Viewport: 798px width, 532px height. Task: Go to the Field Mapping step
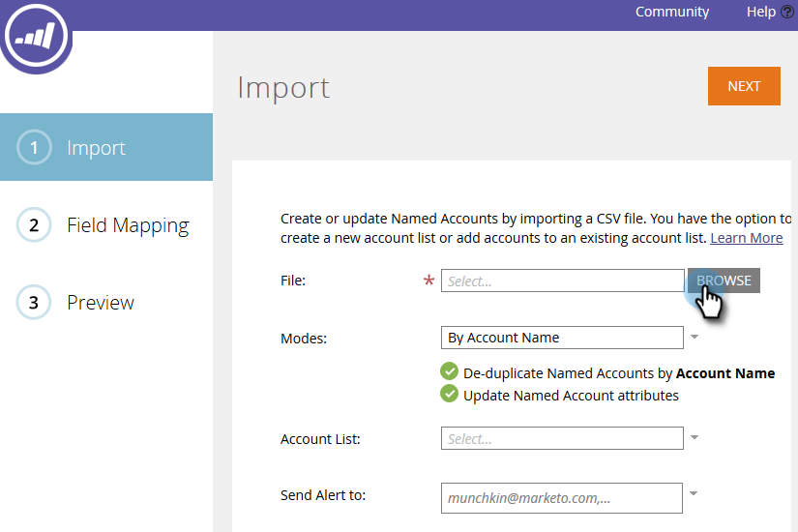click(128, 225)
